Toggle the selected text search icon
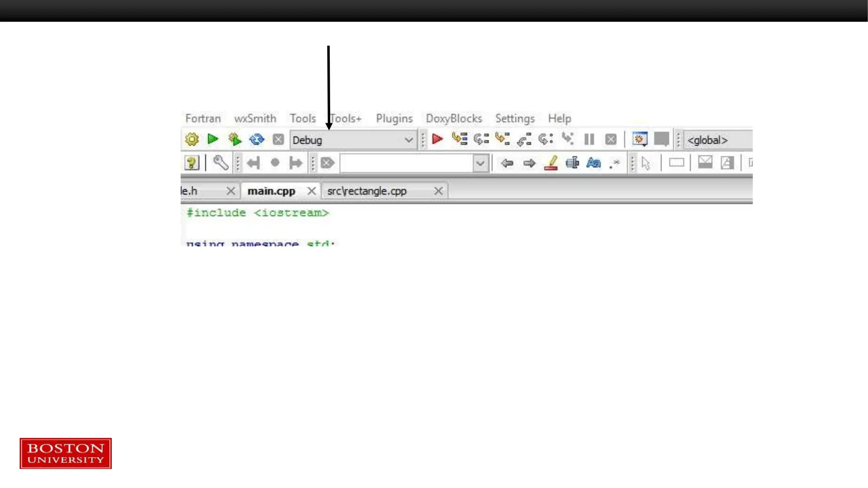This screenshot has height=488, width=868. [572, 163]
